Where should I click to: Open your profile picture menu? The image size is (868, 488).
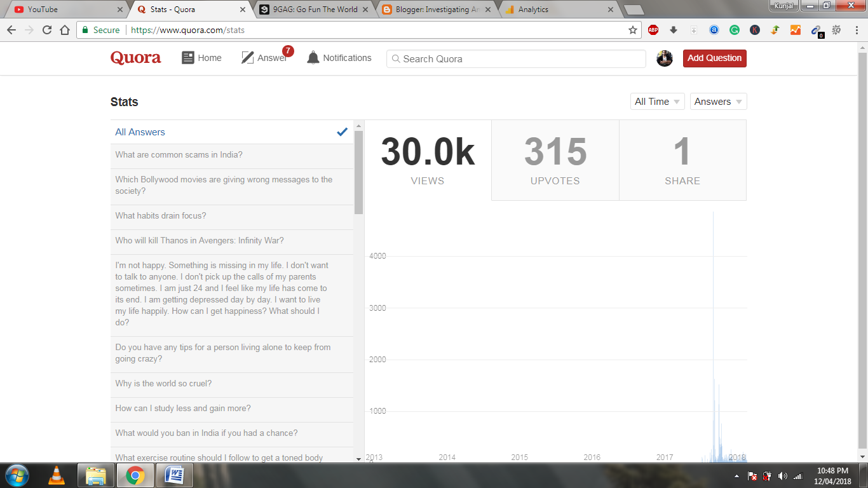[664, 58]
